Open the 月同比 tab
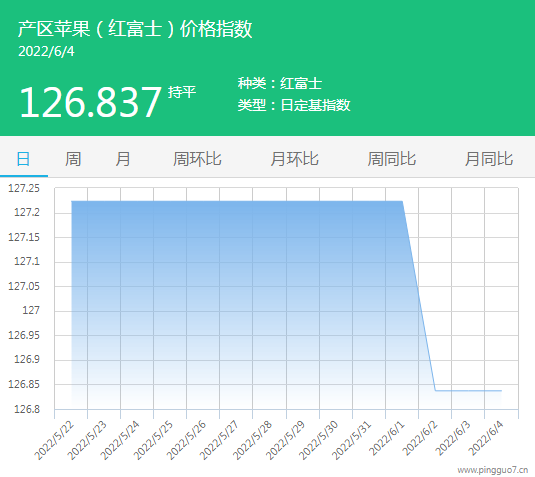 (489, 159)
